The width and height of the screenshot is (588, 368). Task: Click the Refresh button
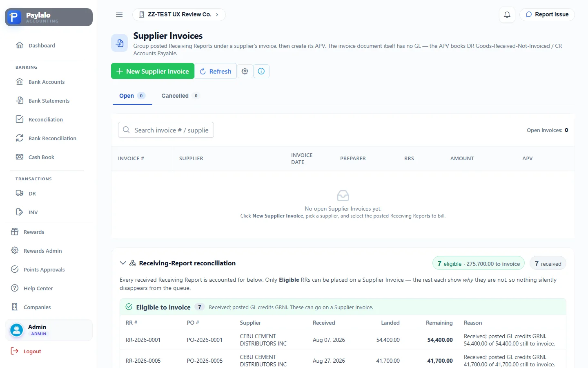point(216,71)
